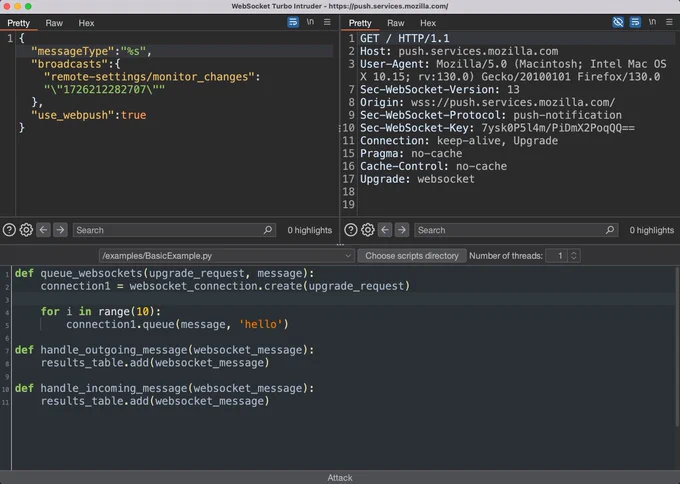Viewport: 680px width, 484px height.
Task: Click the connection1.queue 'hello' line
Action: [177, 324]
